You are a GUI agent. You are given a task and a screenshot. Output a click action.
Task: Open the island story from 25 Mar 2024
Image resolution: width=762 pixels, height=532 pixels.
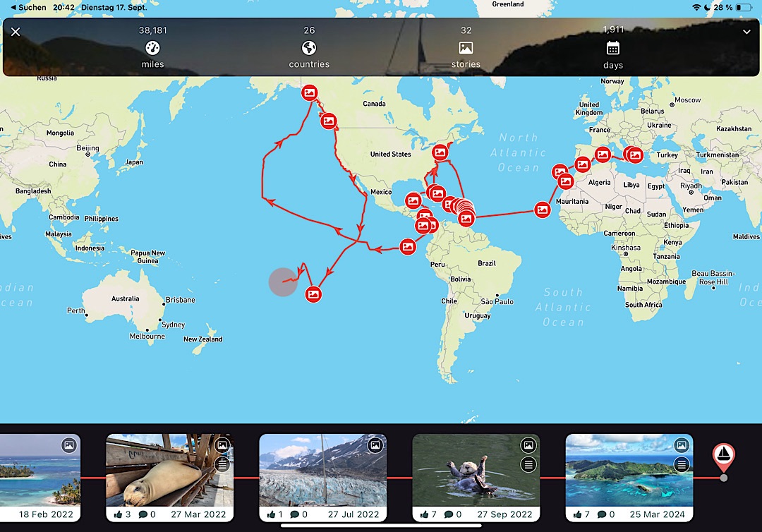click(629, 470)
